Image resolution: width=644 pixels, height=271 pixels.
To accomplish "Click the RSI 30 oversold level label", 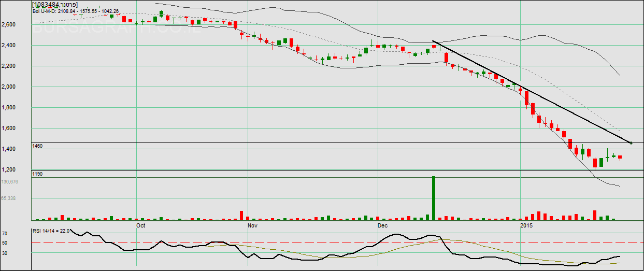I will [x=4, y=252].
